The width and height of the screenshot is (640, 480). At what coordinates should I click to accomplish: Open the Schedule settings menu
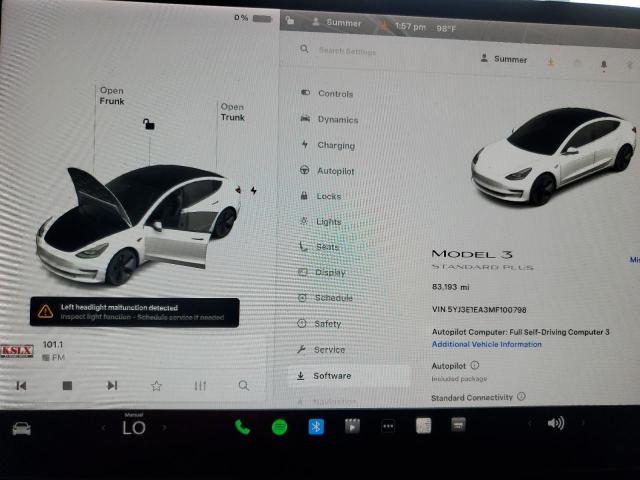325,298
